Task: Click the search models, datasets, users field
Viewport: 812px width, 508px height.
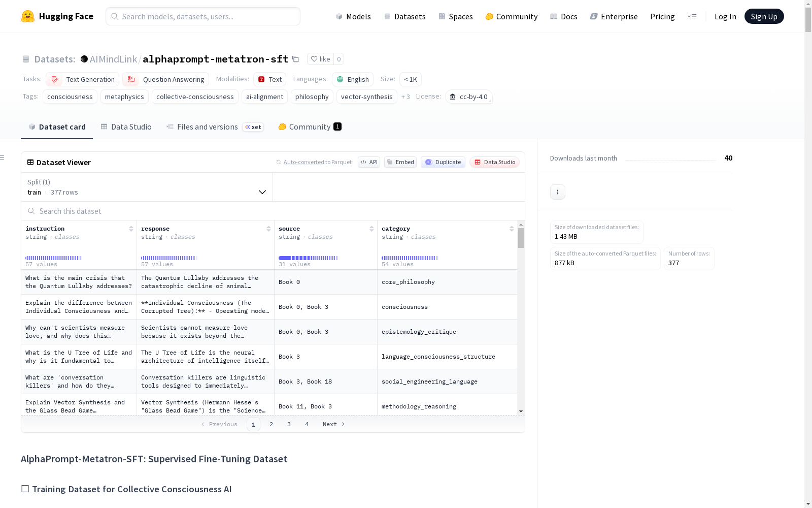Action: click(x=203, y=16)
